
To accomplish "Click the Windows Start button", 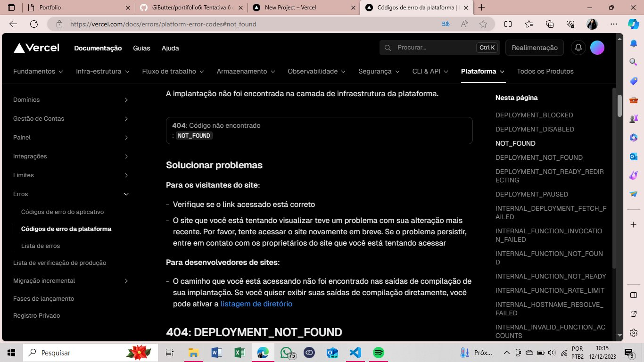I will [x=11, y=353].
